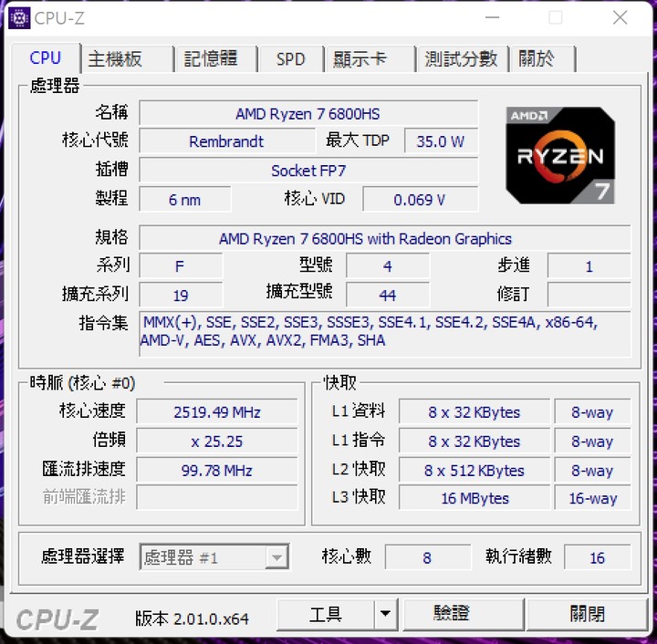
Task: Click L3 快取 16 MBytes value
Action: [474, 497]
